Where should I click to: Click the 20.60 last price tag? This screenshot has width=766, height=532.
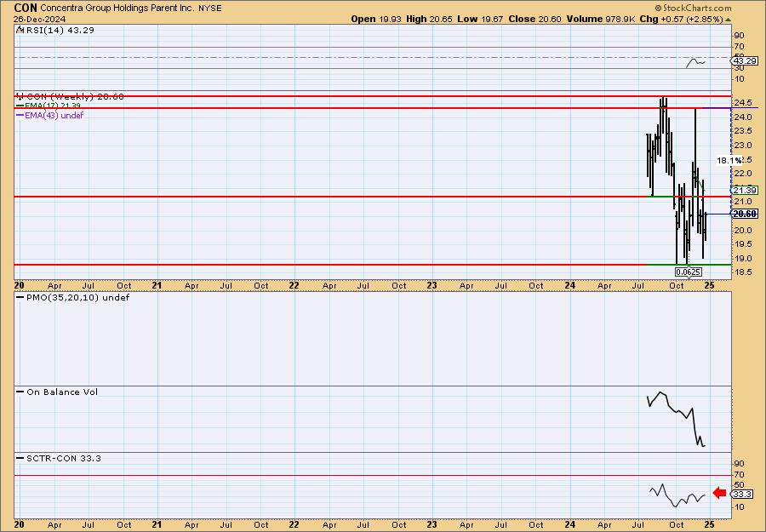[745, 214]
